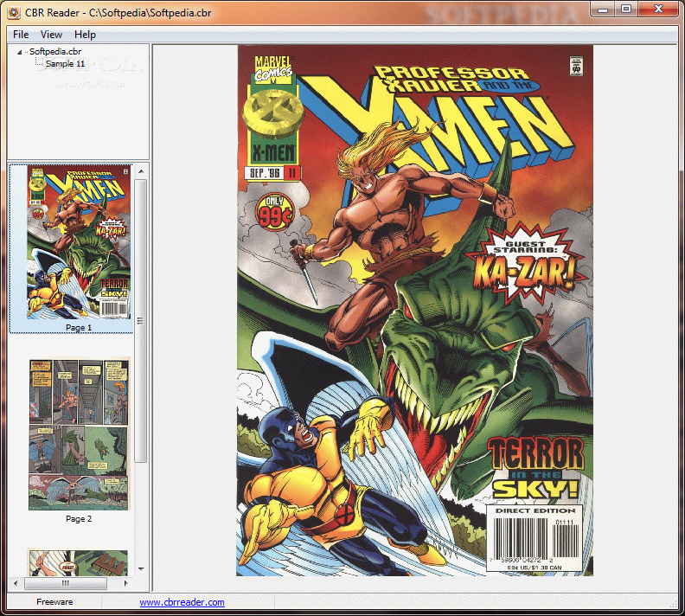This screenshot has width=685, height=616.
Task: Open the www.cbrreader.com link
Action: [x=182, y=602]
